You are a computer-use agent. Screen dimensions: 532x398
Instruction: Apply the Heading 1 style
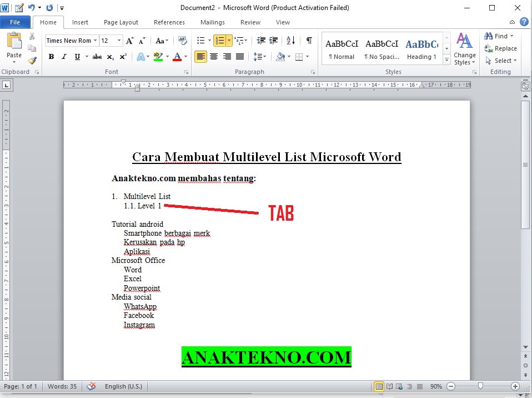(421, 49)
